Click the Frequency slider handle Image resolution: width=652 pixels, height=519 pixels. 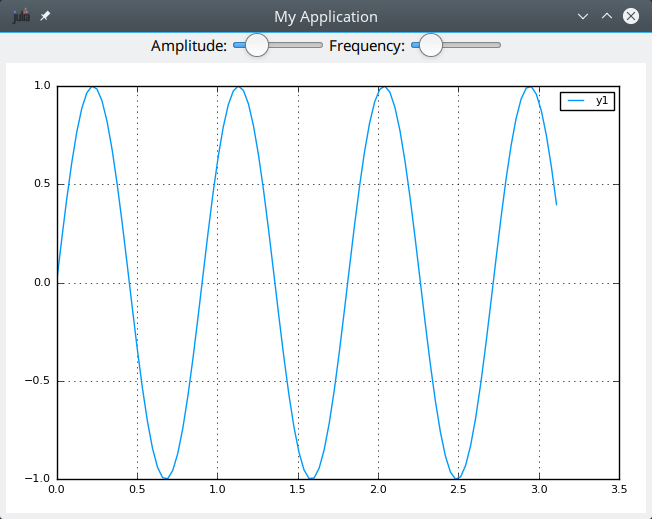pos(430,45)
